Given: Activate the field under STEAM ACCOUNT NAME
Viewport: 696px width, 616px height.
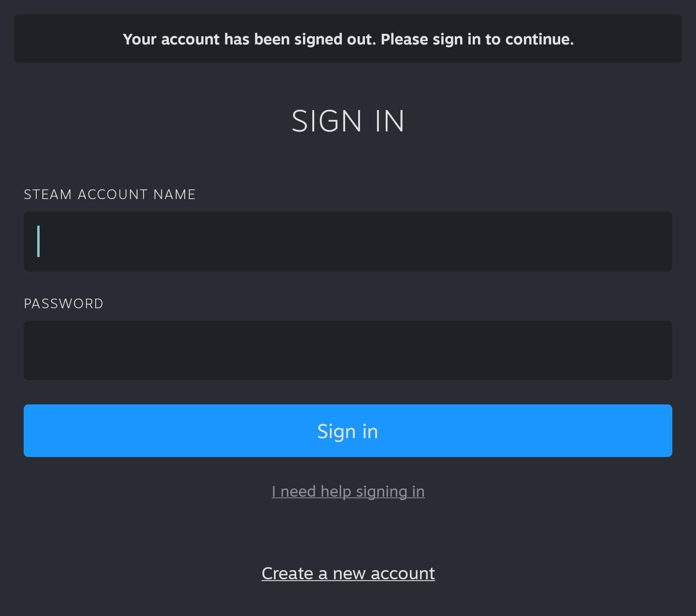Looking at the screenshot, I should pos(348,241).
